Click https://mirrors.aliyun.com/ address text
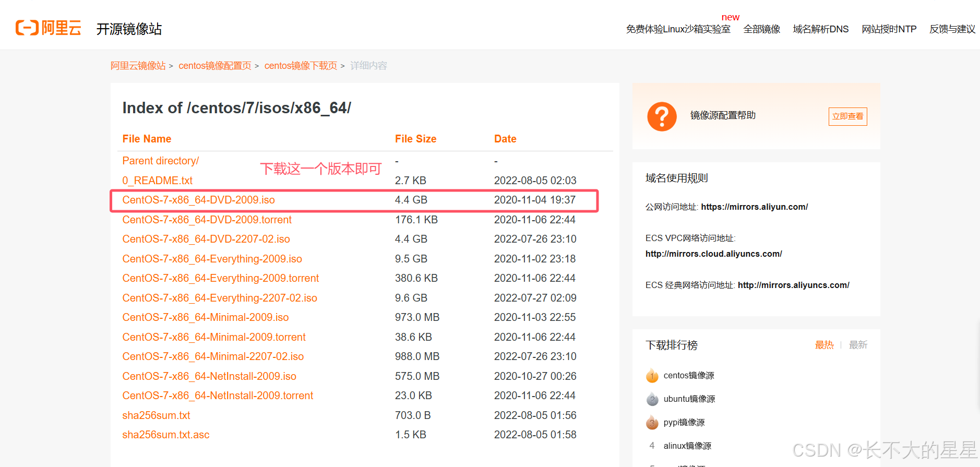The width and height of the screenshot is (980, 467). (x=754, y=207)
